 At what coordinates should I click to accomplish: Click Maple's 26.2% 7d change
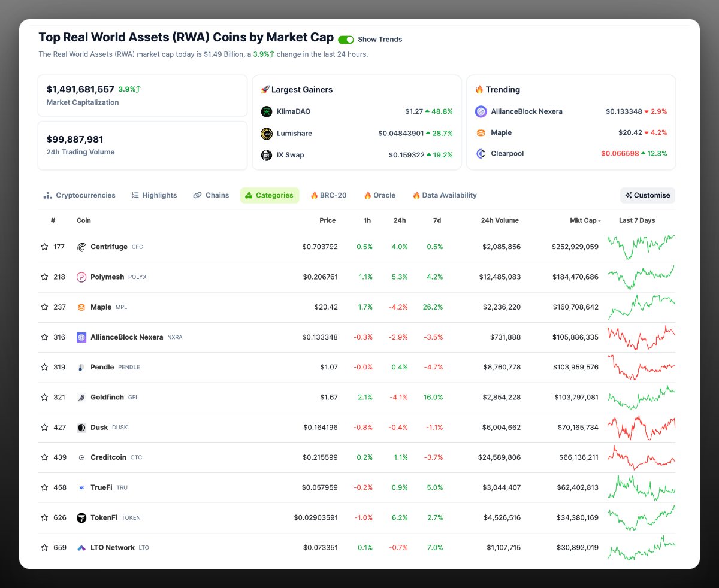pyautogui.click(x=432, y=307)
